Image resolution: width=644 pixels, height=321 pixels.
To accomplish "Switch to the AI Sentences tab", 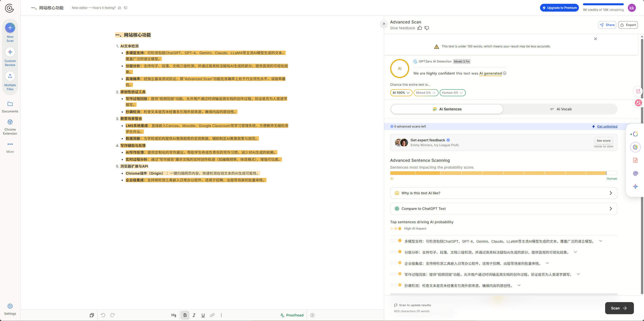I will tap(447, 109).
